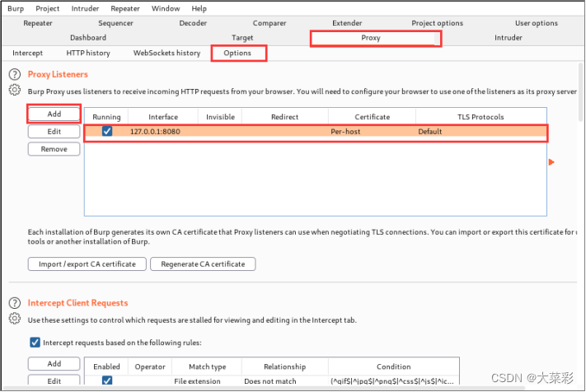The height and width of the screenshot is (392, 586).
Task: Open the HTTP history sub-tab
Action: pyautogui.click(x=88, y=53)
